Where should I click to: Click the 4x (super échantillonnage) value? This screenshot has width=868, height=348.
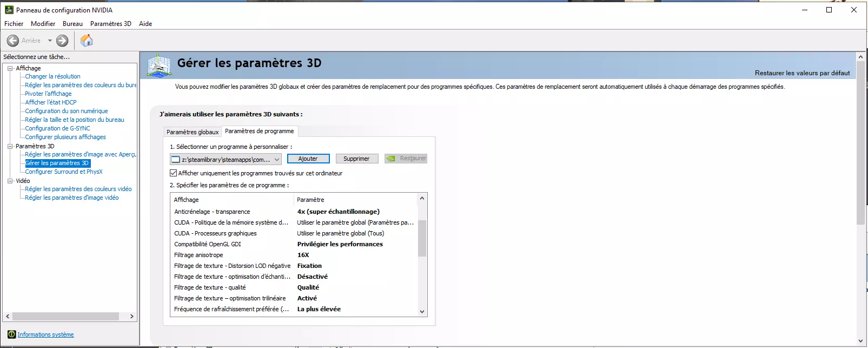pos(339,212)
